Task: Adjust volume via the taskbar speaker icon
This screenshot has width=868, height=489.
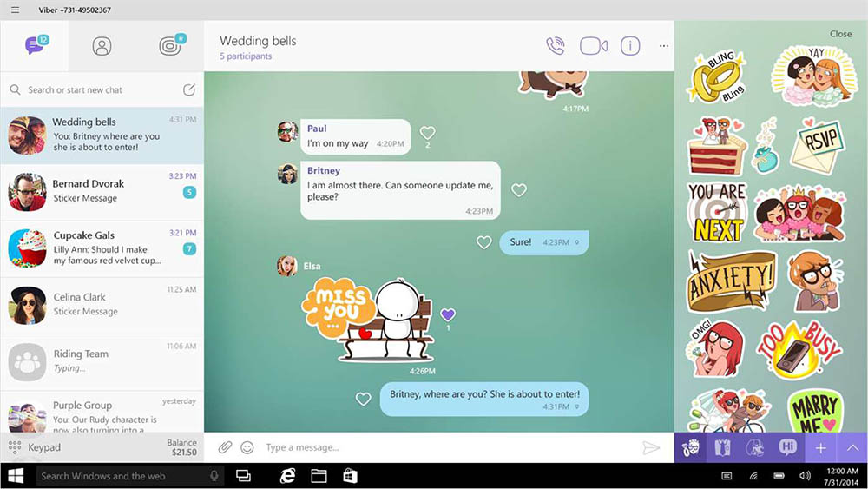Action: (805, 476)
